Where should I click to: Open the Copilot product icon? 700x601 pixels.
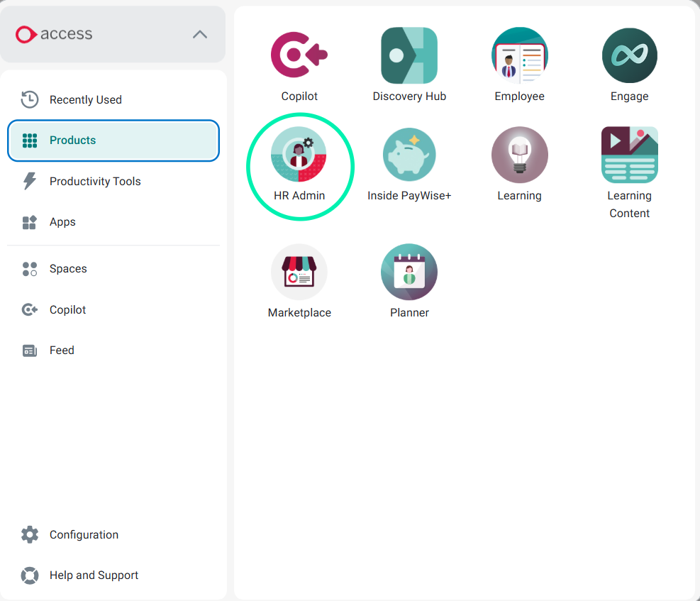coord(299,55)
